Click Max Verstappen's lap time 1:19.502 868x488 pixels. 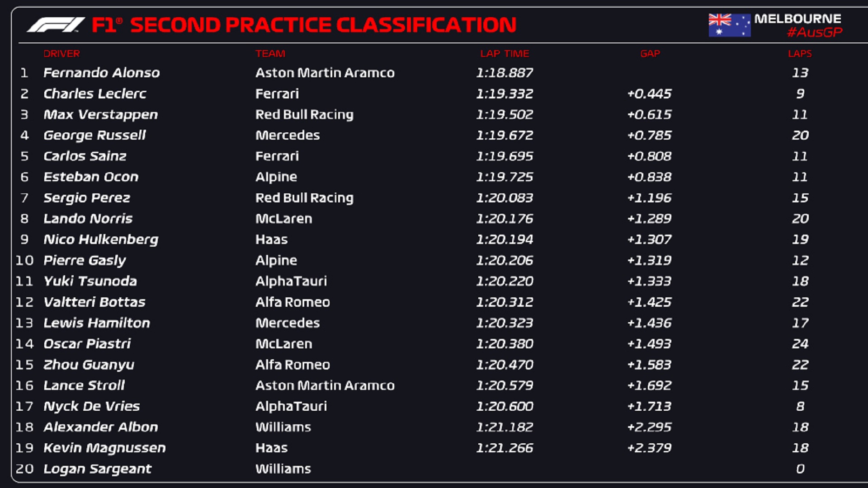coord(505,114)
